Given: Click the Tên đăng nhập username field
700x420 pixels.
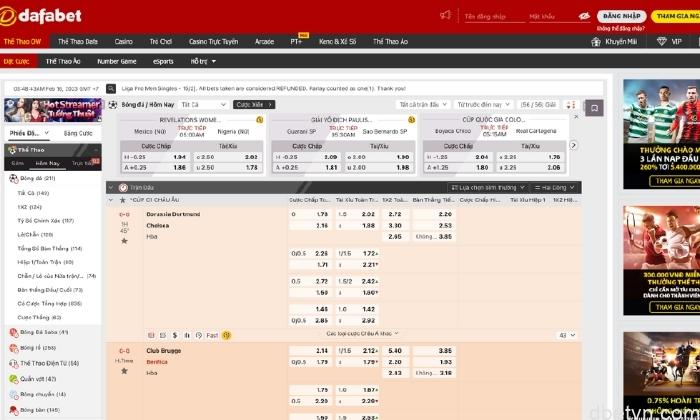Looking at the screenshot, I should 494,17.
